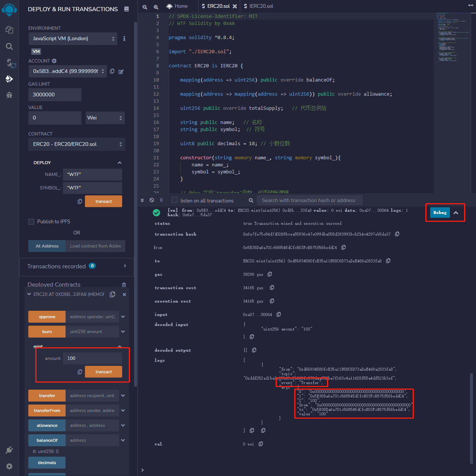Open the Debugger sidebar icon
The image size is (476, 476).
[9, 95]
